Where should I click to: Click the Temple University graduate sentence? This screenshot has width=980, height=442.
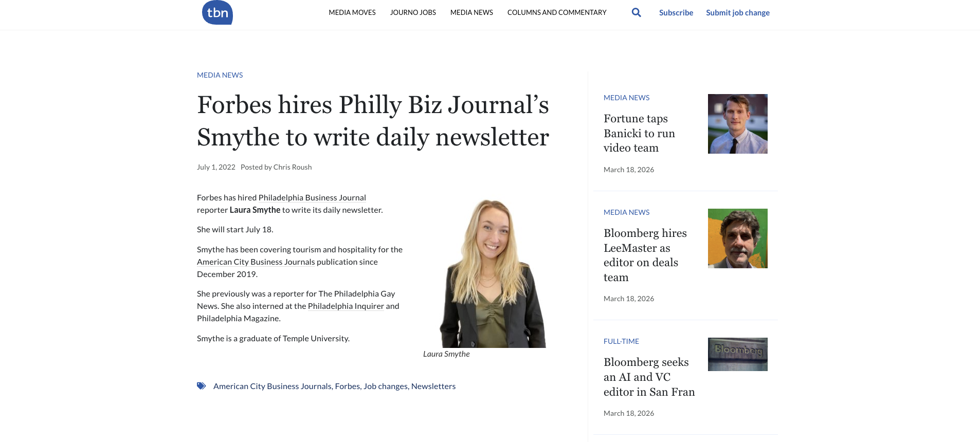(273, 338)
